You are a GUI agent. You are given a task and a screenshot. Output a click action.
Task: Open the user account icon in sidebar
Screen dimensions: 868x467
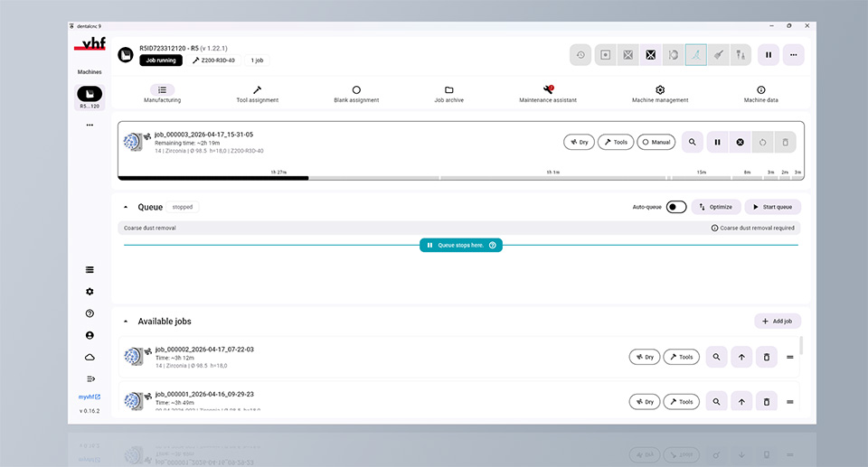click(90, 335)
